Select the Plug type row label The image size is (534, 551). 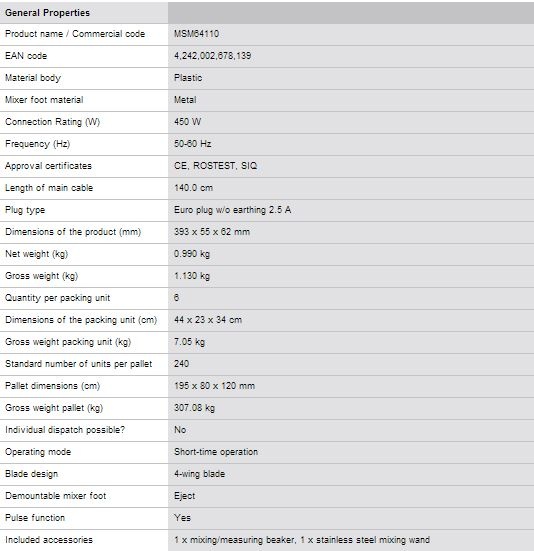coord(25,210)
